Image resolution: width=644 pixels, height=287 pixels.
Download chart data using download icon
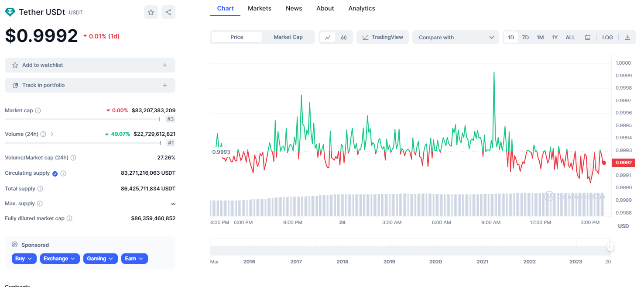click(627, 38)
